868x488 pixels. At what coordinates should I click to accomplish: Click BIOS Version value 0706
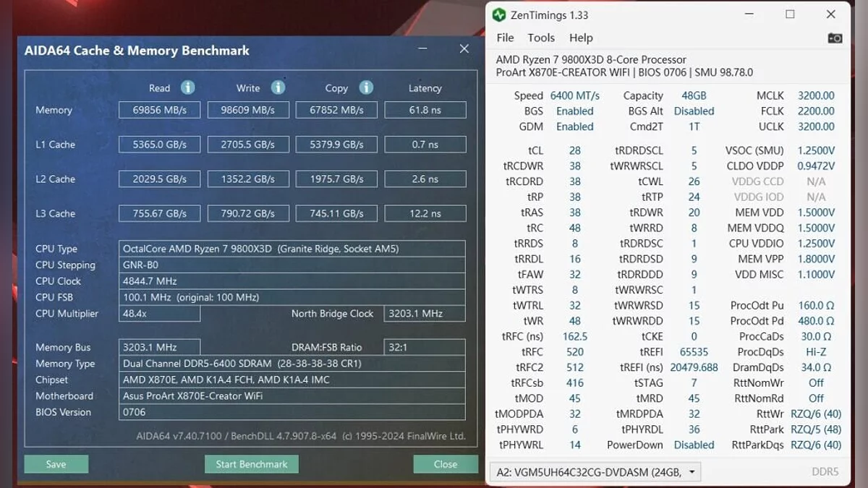coord(292,412)
